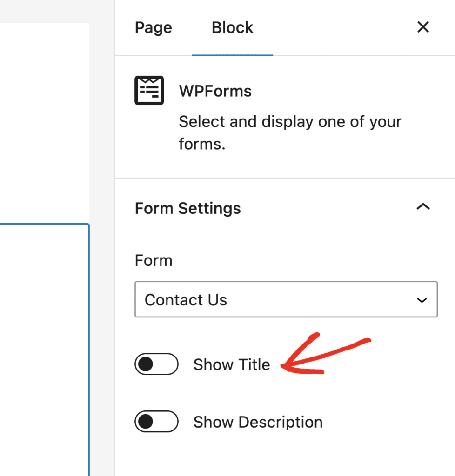Click the Form Settings panel heading
This screenshot has width=455, height=476.
coord(188,208)
